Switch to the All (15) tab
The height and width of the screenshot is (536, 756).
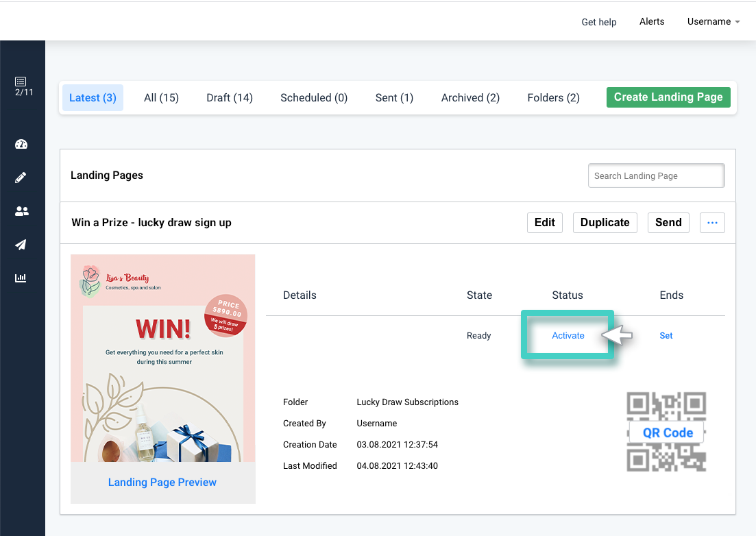(x=161, y=98)
